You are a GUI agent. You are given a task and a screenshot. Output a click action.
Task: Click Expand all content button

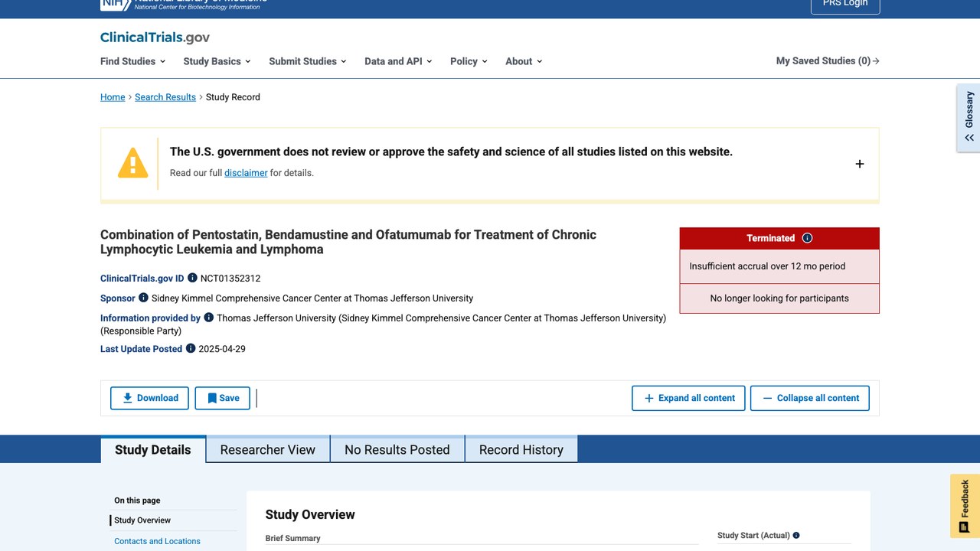[688, 398]
